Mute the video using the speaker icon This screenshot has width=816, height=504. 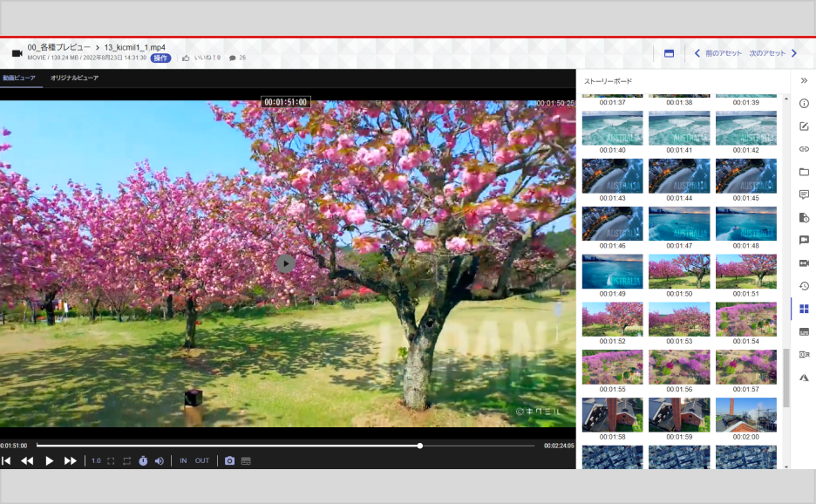tap(160, 460)
